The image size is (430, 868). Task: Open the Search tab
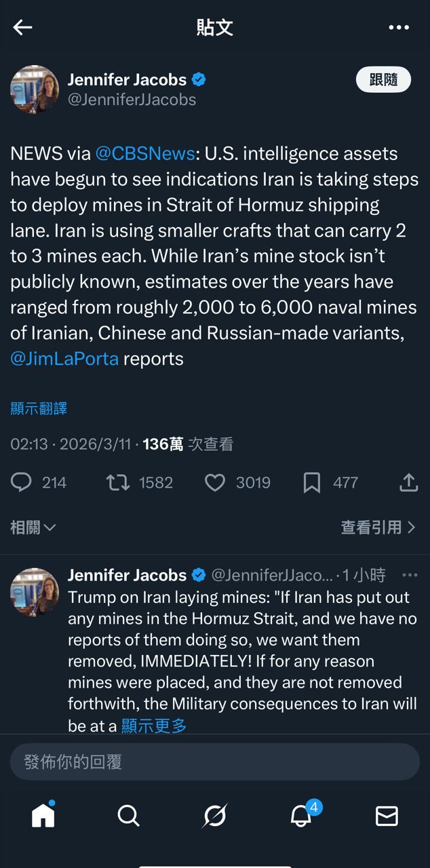[x=128, y=815]
